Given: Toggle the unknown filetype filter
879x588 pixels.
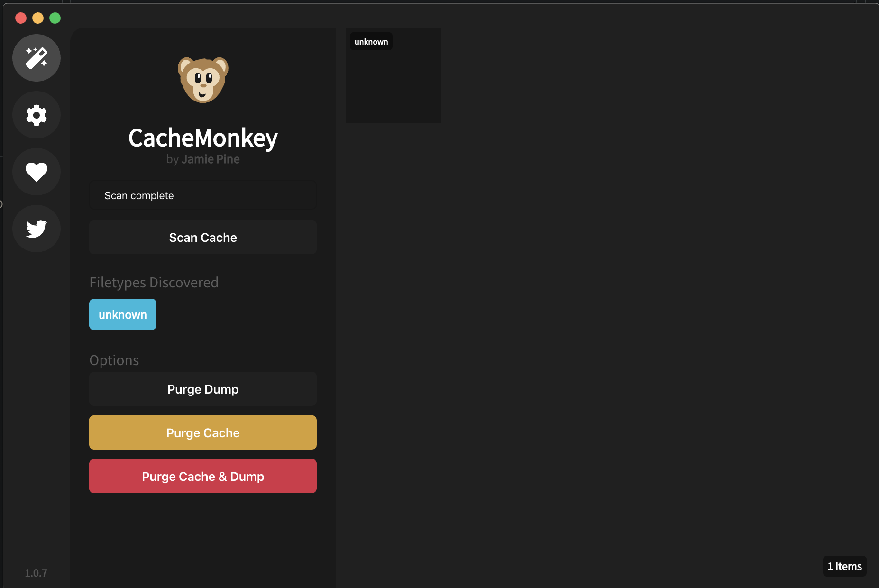Looking at the screenshot, I should click(122, 314).
